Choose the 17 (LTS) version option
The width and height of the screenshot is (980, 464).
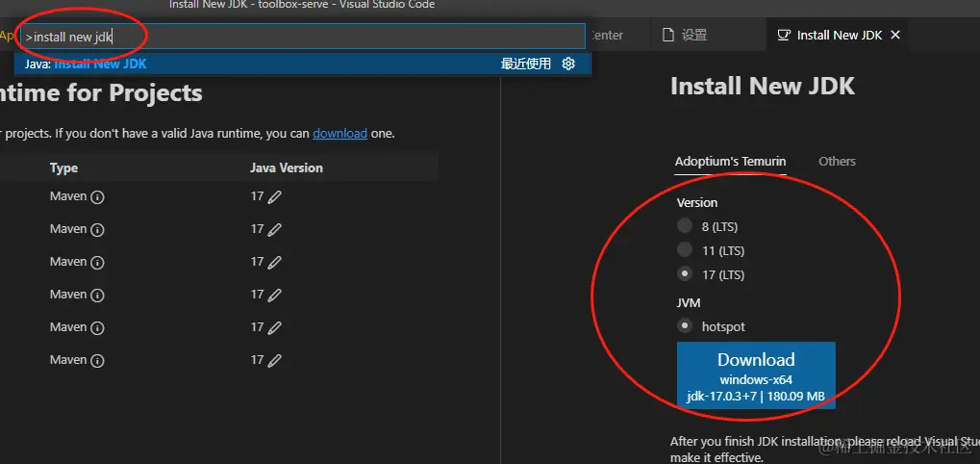pyautogui.click(x=685, y=274)
